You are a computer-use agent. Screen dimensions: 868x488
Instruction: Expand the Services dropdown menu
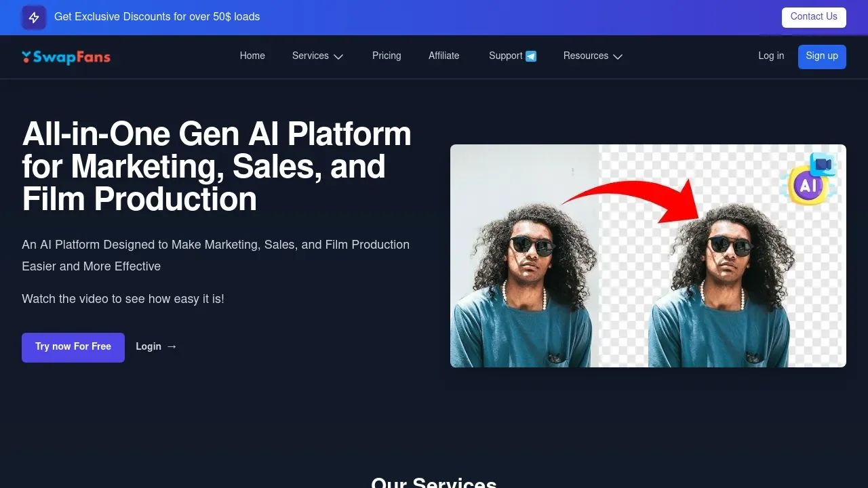click(x=317, y=56)
